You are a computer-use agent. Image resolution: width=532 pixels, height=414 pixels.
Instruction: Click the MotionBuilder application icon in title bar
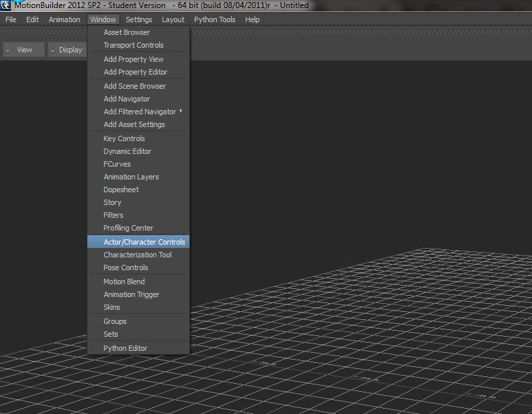tap(5, 5)
